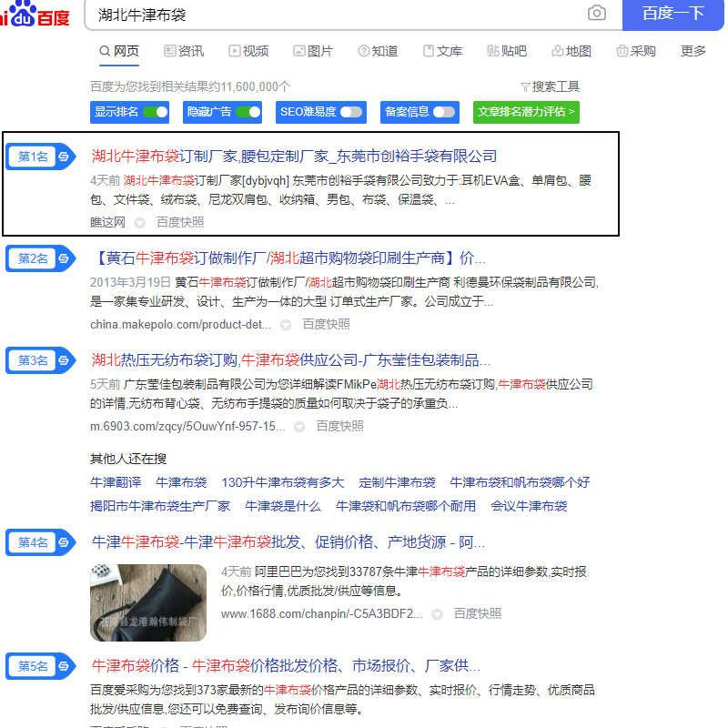Click the china.makepolo.com URL link
This screenshot has width=728, height=728.
(180, 325)
